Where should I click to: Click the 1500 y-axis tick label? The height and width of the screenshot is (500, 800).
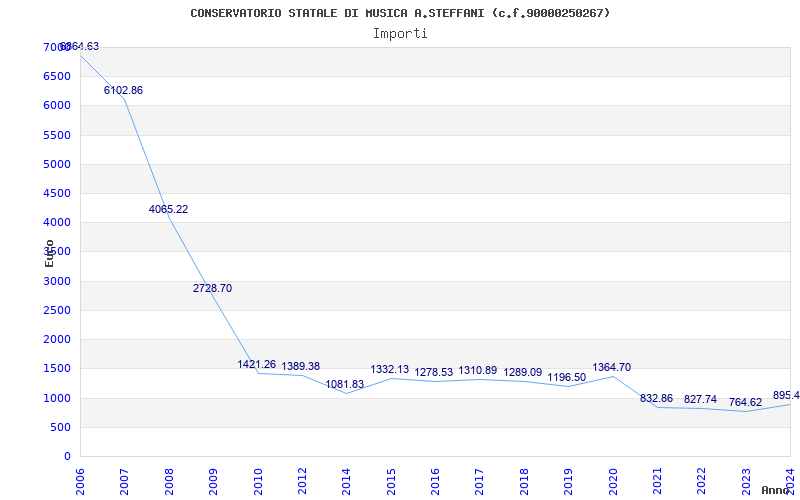(57, 369)
